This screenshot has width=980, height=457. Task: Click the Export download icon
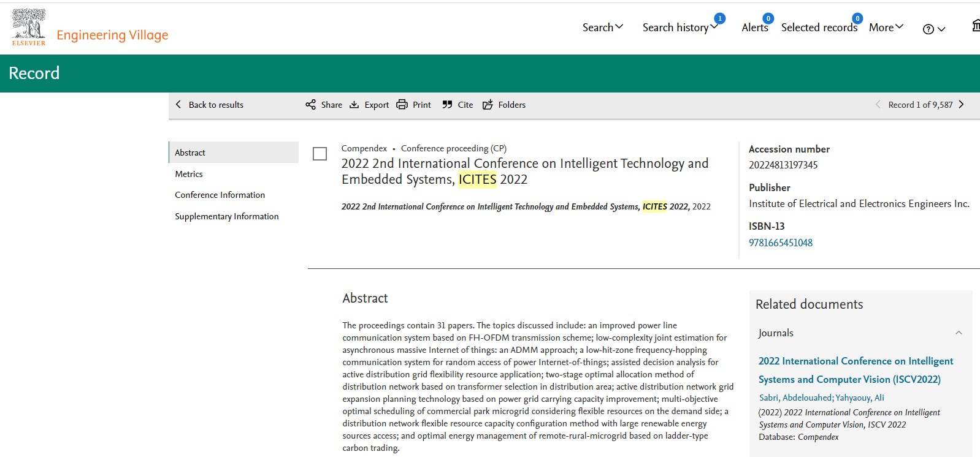point(354,105)
